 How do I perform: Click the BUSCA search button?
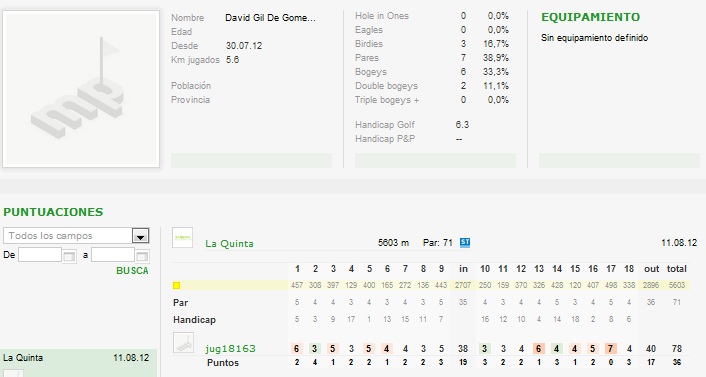132,271
